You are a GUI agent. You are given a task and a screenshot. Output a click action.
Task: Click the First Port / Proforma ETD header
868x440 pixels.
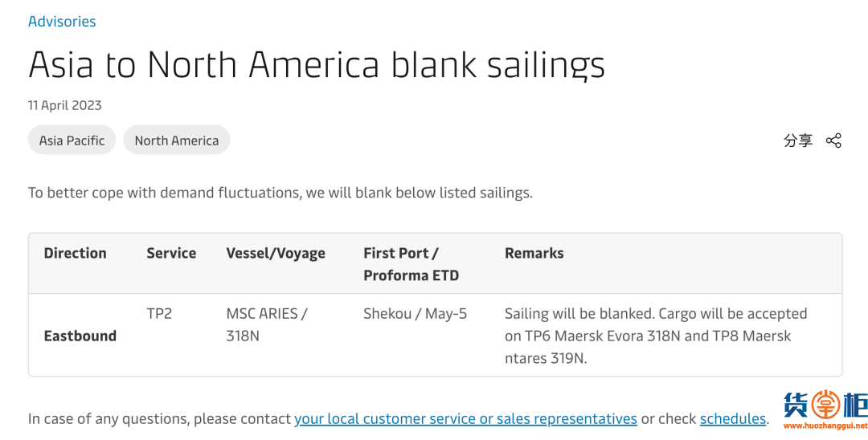[x=411, y=263]
